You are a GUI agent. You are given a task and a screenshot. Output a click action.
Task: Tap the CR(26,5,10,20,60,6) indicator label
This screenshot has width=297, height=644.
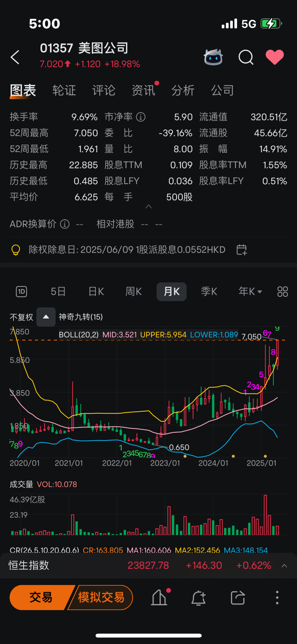point(44,550)
